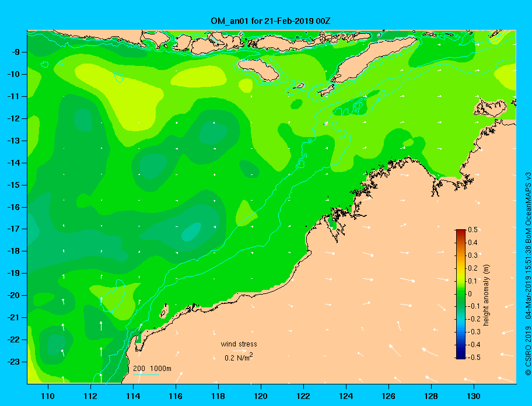Click latitude label -10
532x406 pixels.
pyautogui.click(x=14, y=74)
